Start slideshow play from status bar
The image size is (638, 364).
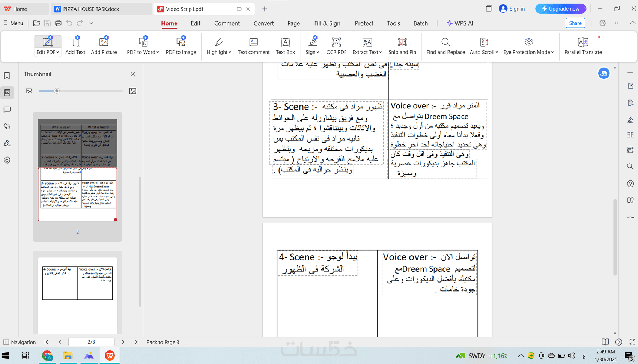(x=619, y=342)
